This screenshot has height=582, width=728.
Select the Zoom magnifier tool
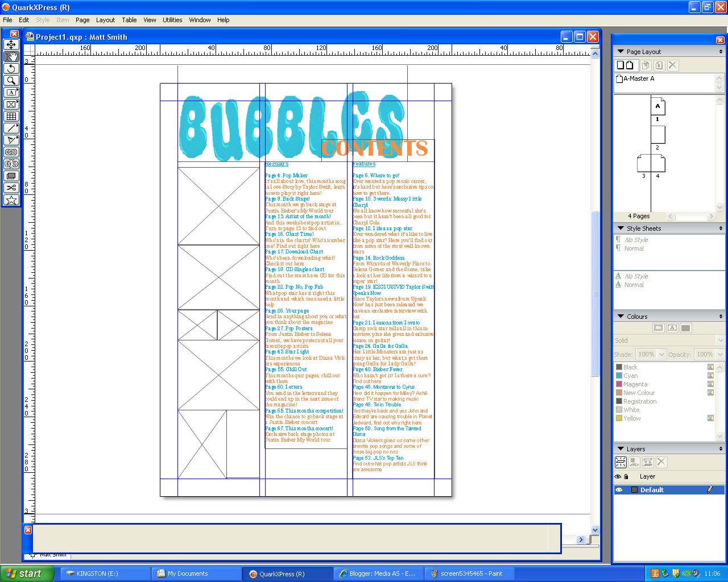coord(11,80)
